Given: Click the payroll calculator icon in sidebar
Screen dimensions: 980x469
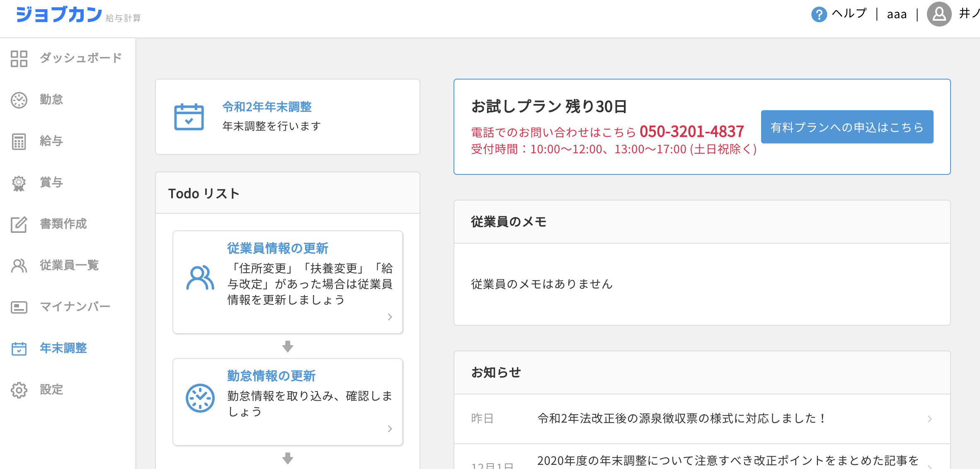Looking at the screenshot, I should pyautogui.click(x=19, y=141).
